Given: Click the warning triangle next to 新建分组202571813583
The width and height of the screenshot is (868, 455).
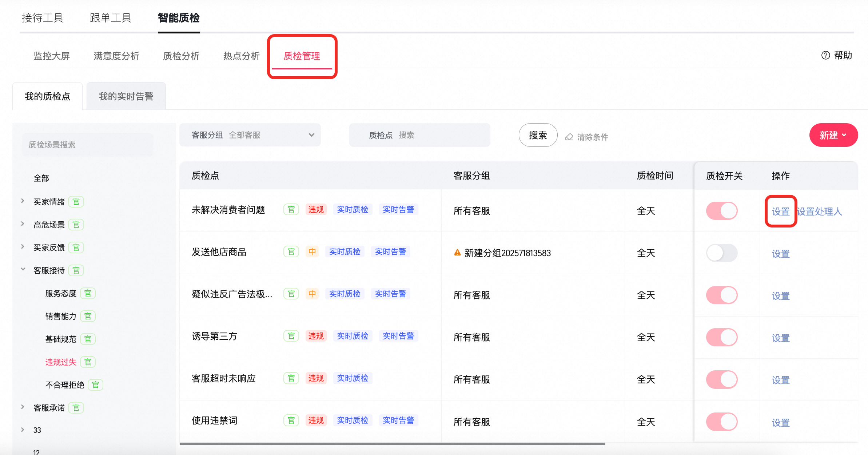Looking at the screenshot, I should point(457,253).
